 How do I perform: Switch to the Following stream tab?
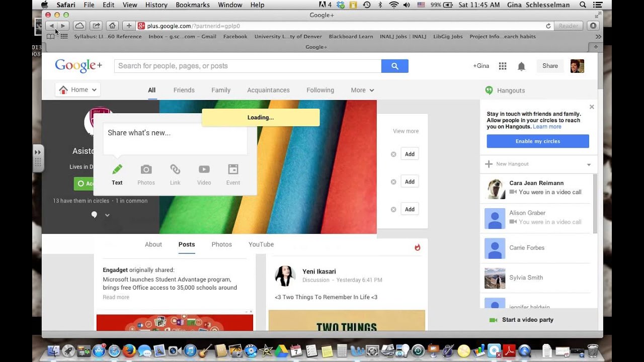(320, 90)
